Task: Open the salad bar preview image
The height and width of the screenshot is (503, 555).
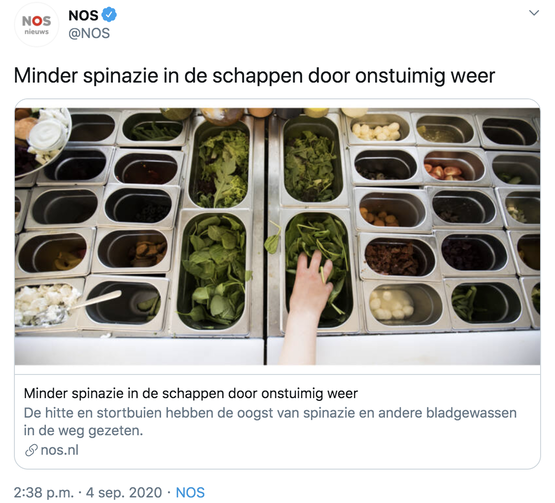Action: coord(277,236)
